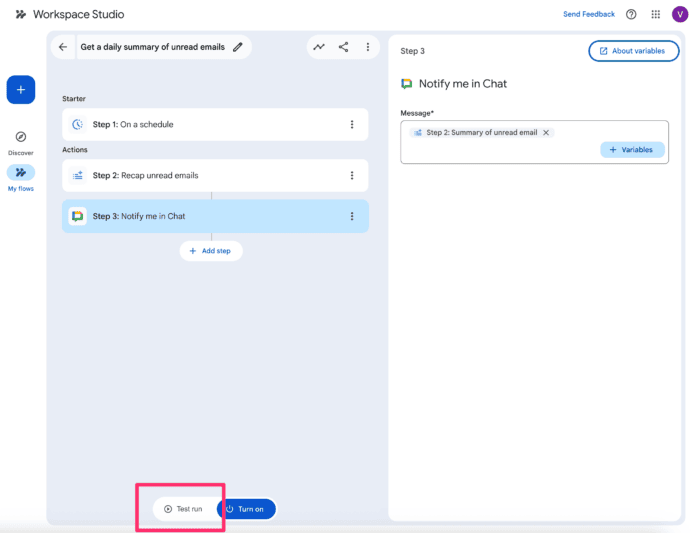Create new flow with plus button
The image size is (694, 533).
click(x=21, y=90)
